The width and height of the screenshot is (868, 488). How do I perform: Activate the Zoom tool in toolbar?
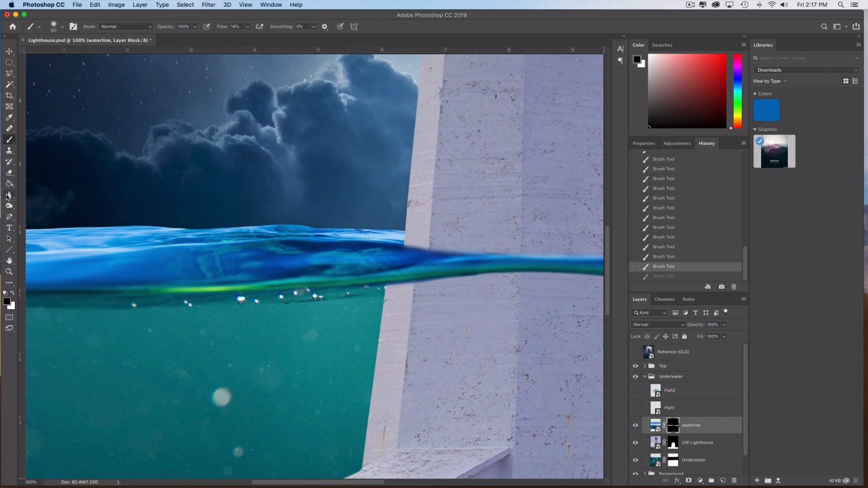pyautogui.click(x=9, y=272)
